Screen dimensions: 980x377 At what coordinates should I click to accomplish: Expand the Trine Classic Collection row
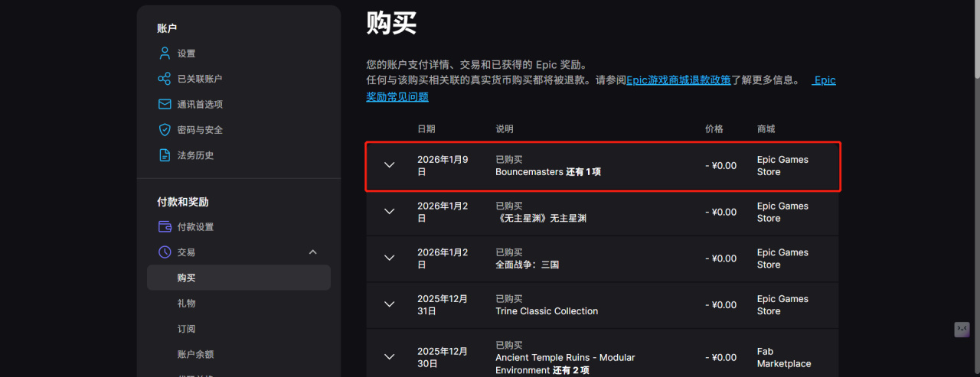389,304
